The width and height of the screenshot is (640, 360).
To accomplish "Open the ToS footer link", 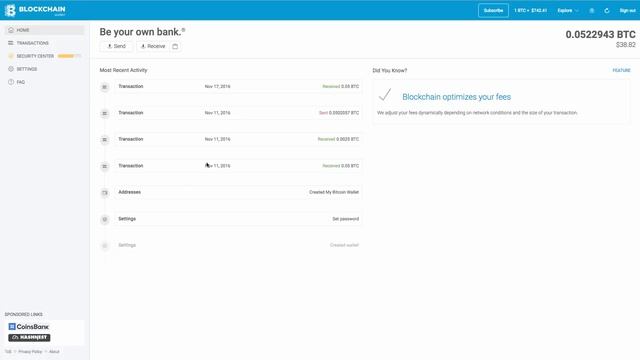I will [8, 351].
